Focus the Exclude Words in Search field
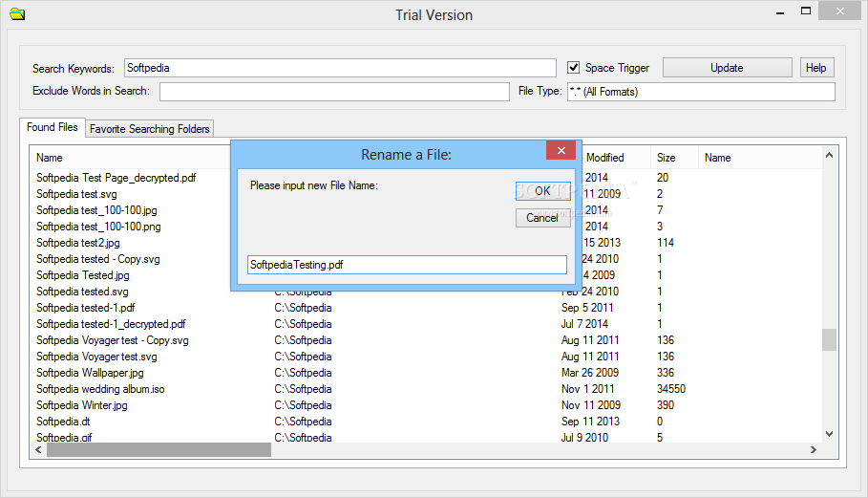The width and height of the screenshot is (868, 498). pos(334,92)
